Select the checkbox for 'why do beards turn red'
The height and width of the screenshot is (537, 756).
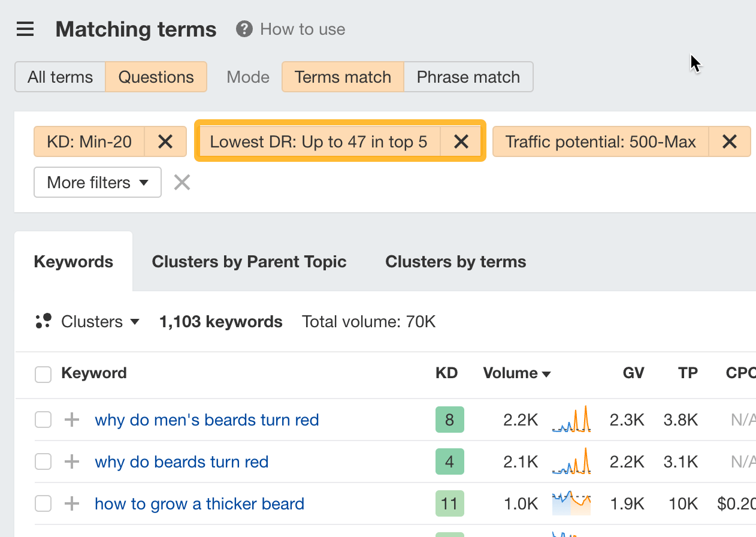click(43, 461)
